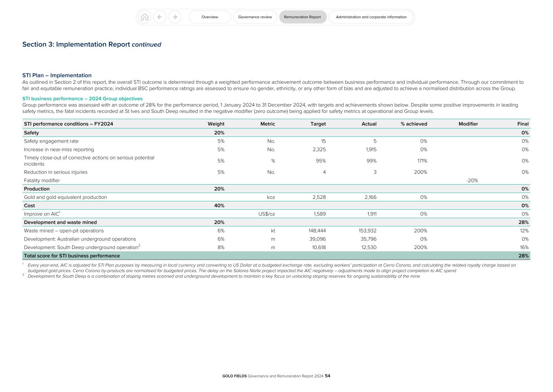Click the STI Plan – Implementation heading
This screenshot has height=392, width=553.
pyautogui.click(x=57, y=75)
